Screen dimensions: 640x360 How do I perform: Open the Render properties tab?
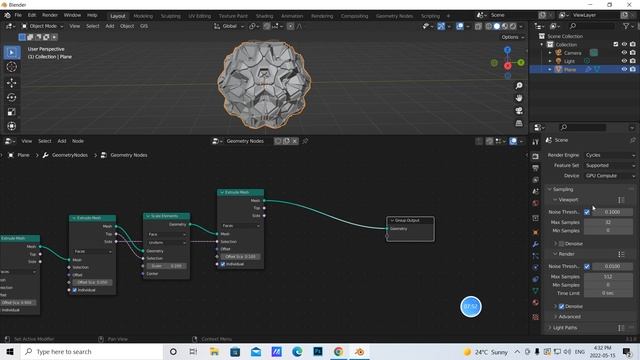tap(535, 156)
